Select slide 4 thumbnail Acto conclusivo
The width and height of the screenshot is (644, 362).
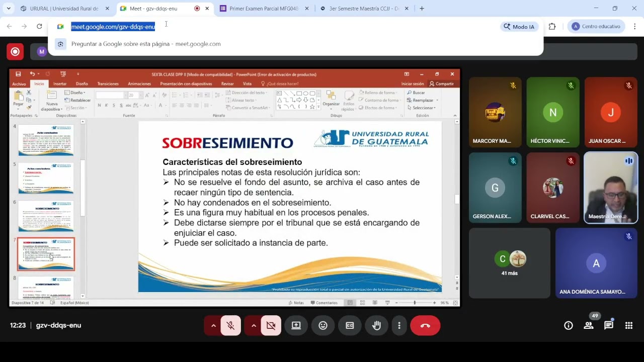(x=46, y=140)
